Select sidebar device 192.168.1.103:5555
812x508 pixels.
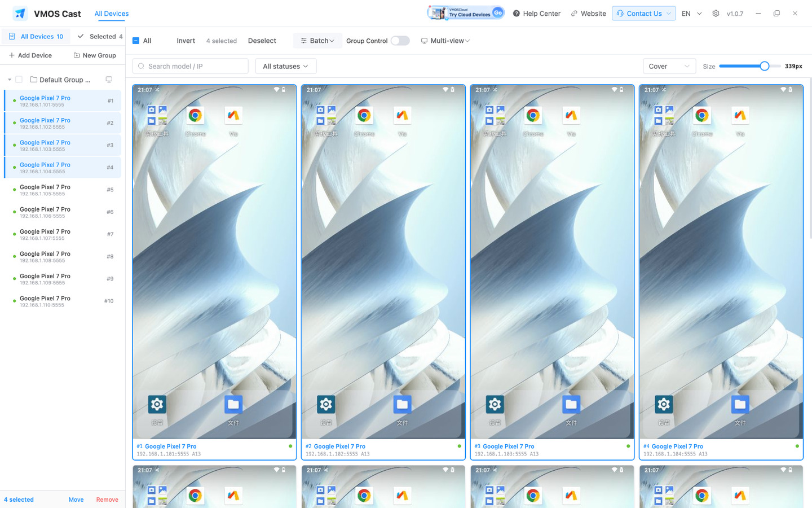[63, 146]
